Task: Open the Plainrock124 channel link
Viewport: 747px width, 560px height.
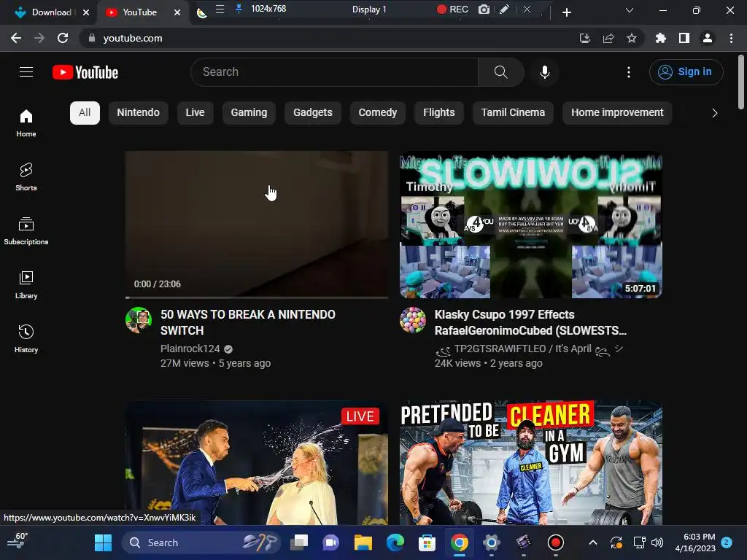Action: (x=190, y=349)
